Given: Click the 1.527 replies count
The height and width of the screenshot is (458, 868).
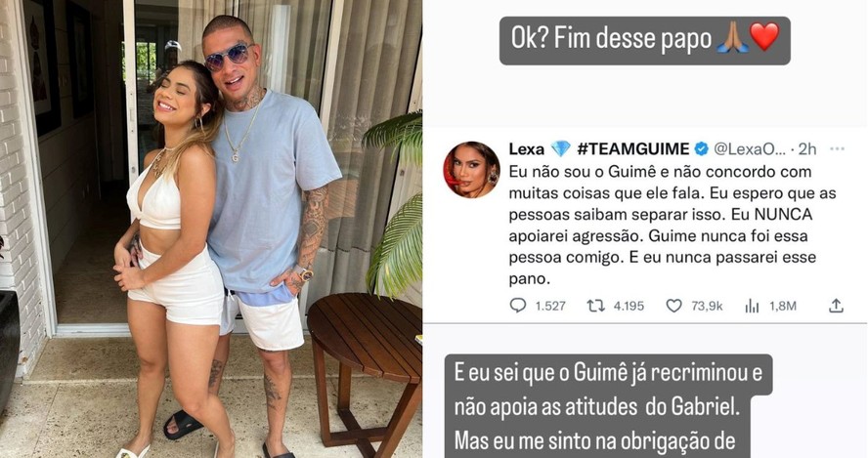Looking at the screenshot, I should click(550, 306).
